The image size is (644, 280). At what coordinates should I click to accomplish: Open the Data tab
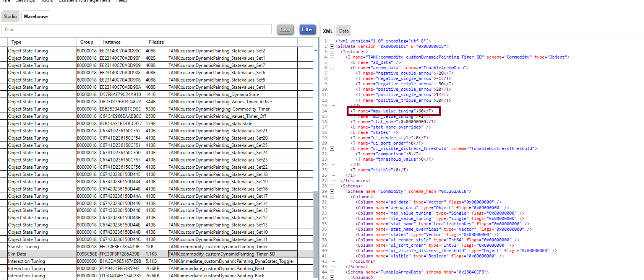click(x=344, y=31)
